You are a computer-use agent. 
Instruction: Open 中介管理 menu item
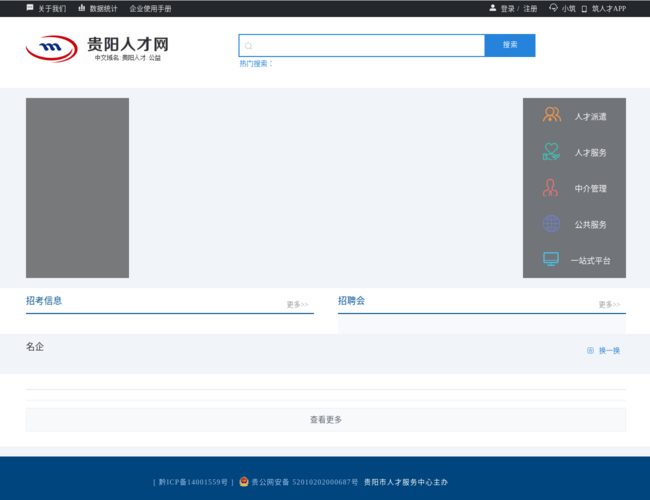[590, 189]
